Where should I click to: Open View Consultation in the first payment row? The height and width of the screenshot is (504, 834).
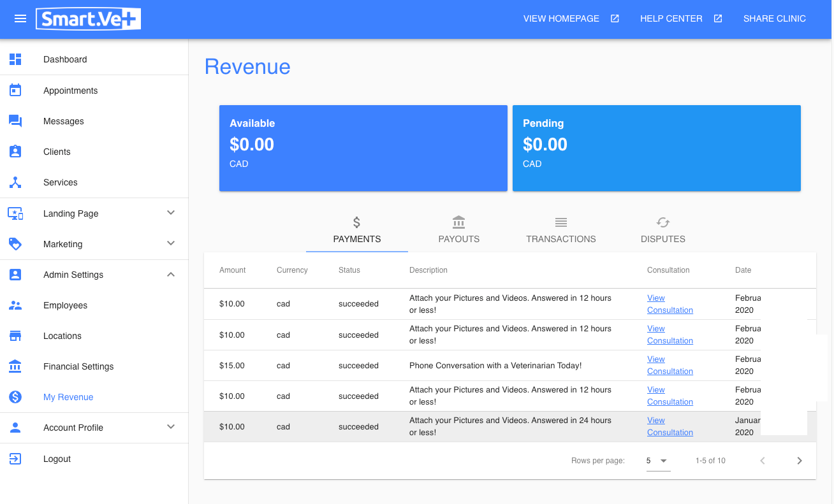coord(670,304)
